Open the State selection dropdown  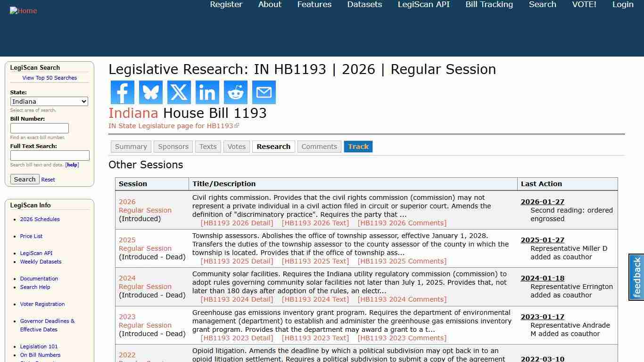[49, 101]
